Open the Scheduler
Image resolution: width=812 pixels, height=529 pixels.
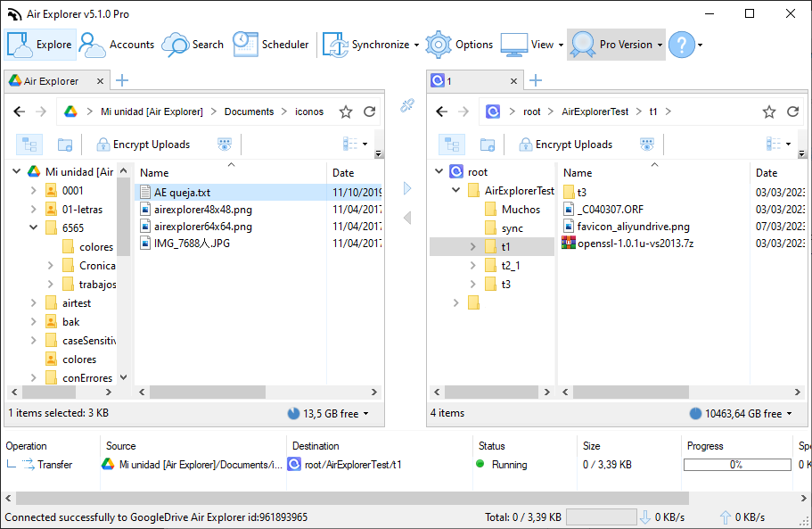(x=270, y=45)
